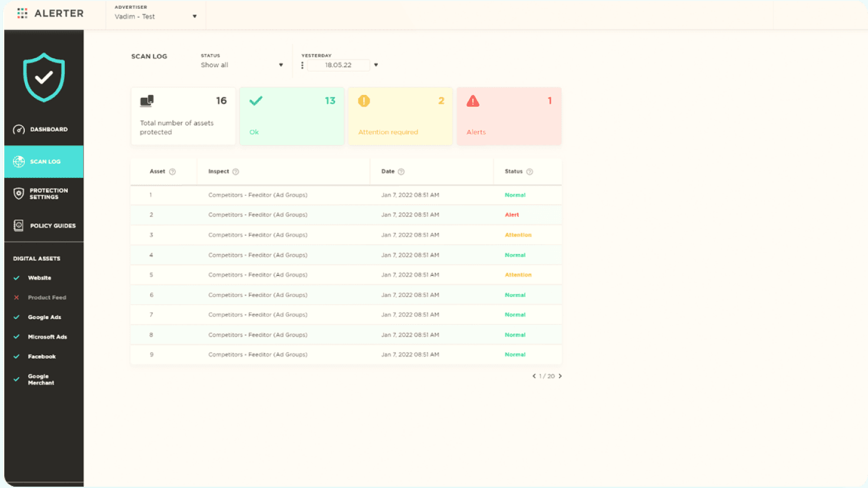
Task: Click asset number 9 cell
Action: coord(152,355)
